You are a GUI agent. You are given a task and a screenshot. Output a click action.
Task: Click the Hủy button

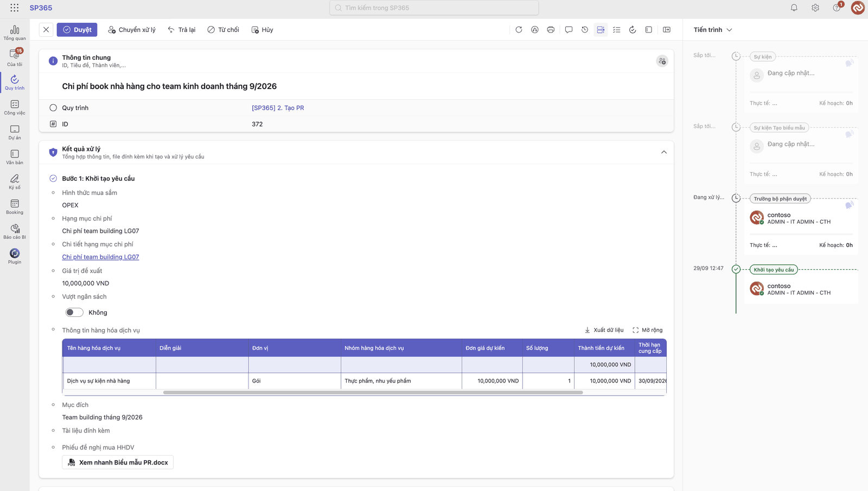263,30
